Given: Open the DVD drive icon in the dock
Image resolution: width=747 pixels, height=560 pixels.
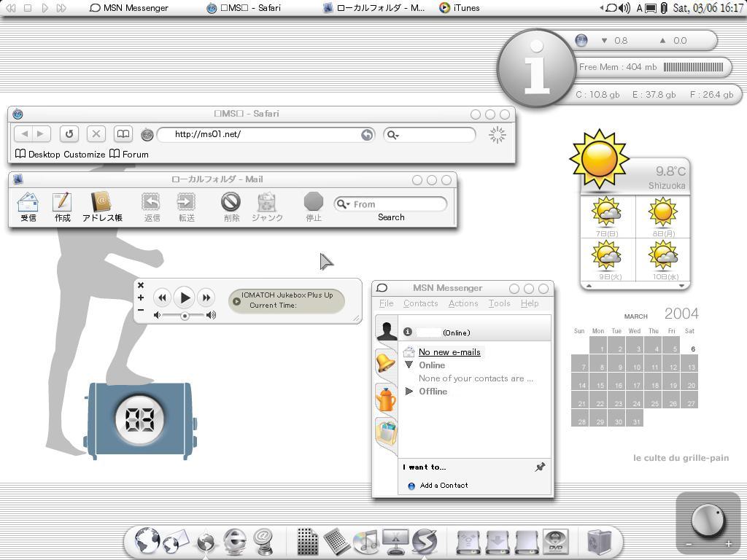Looking at the screenshot, I should (555, 542).
